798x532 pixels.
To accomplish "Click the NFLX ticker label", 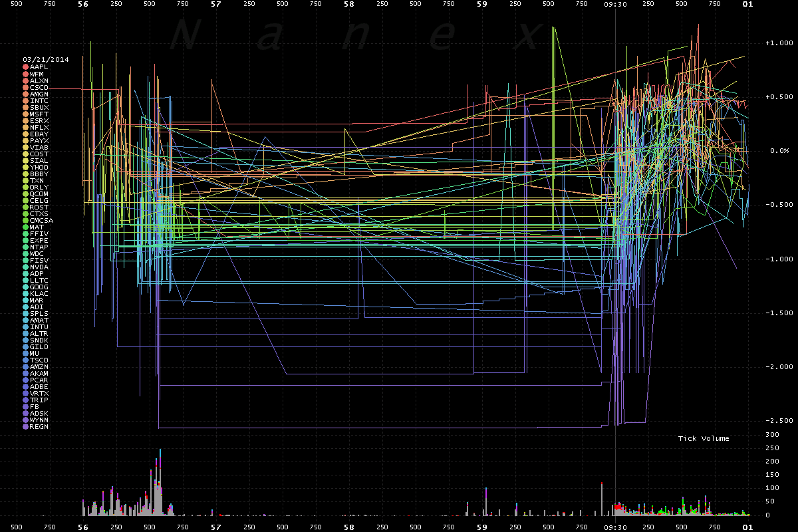I will click(39, 127).
